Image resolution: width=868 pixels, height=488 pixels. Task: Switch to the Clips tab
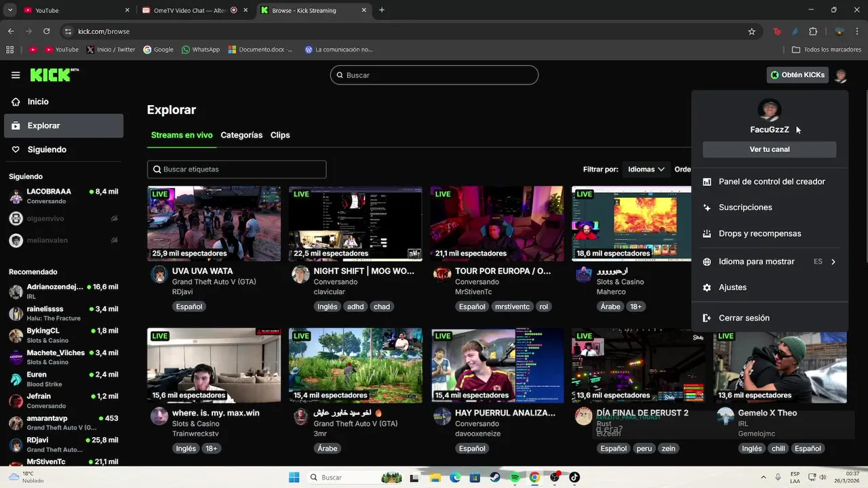pyautogui.click(x=280, y=135)
